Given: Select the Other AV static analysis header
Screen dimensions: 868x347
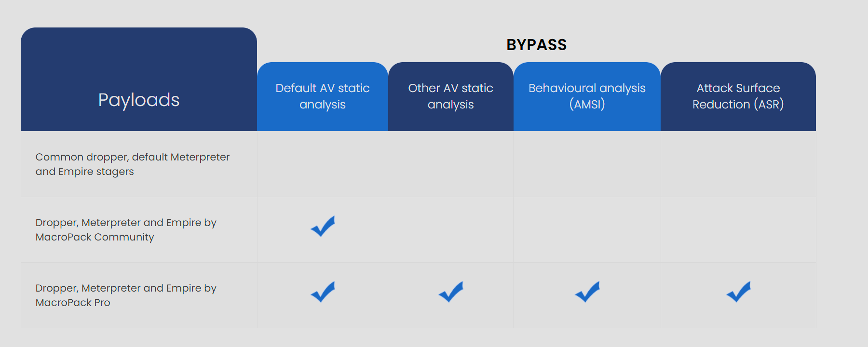Looking at the screenshot, I should click(450, 96).
